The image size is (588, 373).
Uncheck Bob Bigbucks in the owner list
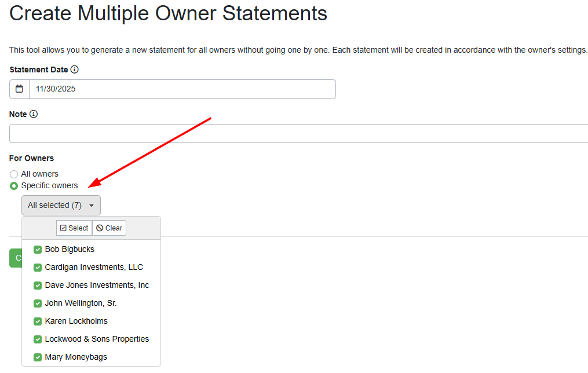tap(37, 249)
